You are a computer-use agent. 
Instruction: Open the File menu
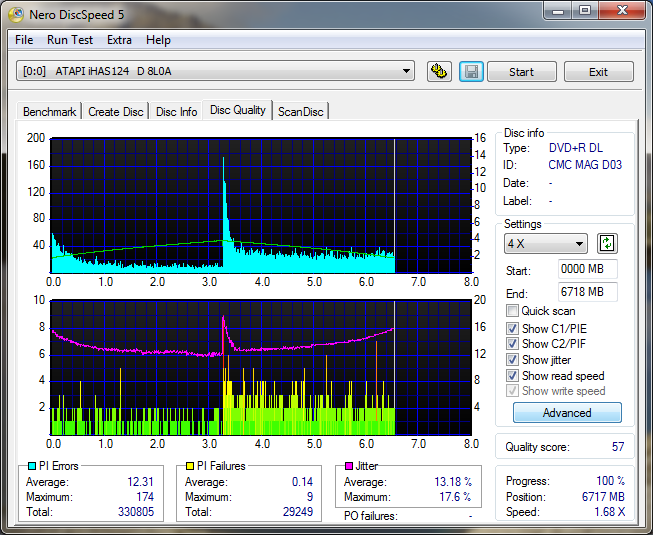coord(24,40)
